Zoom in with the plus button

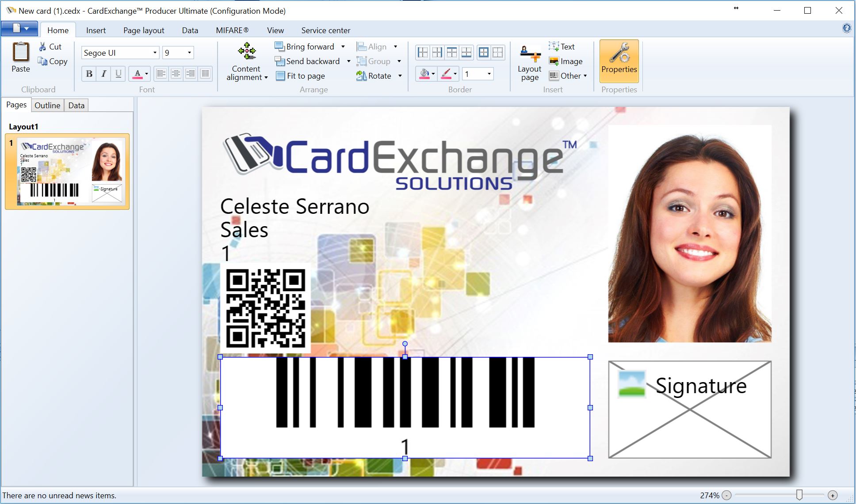(x=833, y=495)
